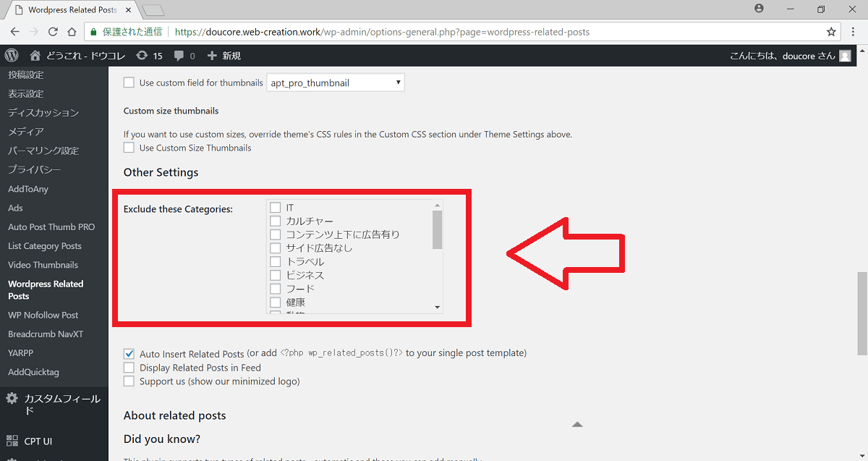
Task: Click the categories list scrollbar thumb
Action: (437, 230)
